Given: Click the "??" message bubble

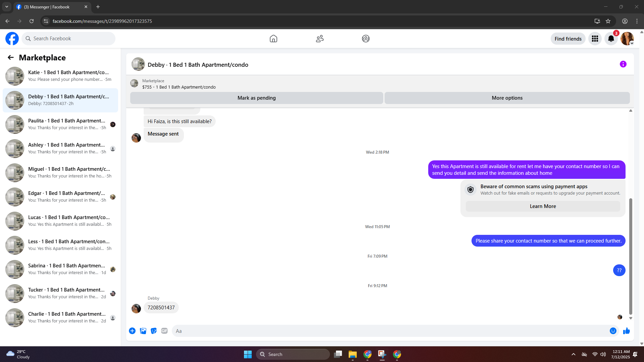Looking at the screenshot, I should (x=619, y=270).
